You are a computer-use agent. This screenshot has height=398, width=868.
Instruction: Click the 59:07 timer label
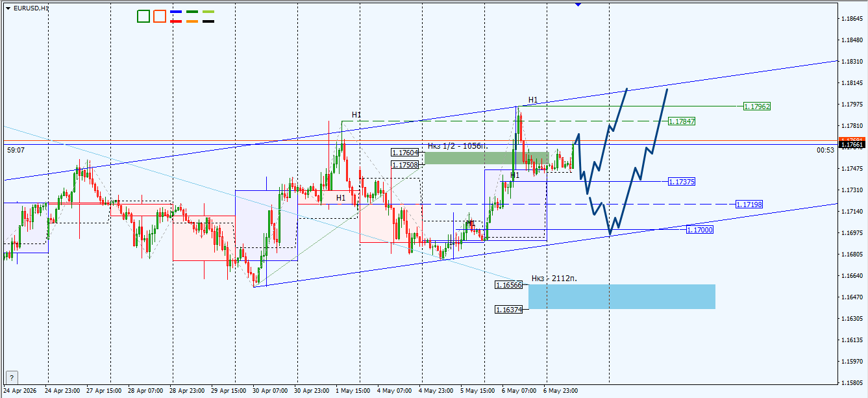pyautogui.click(x=16, y=150)
